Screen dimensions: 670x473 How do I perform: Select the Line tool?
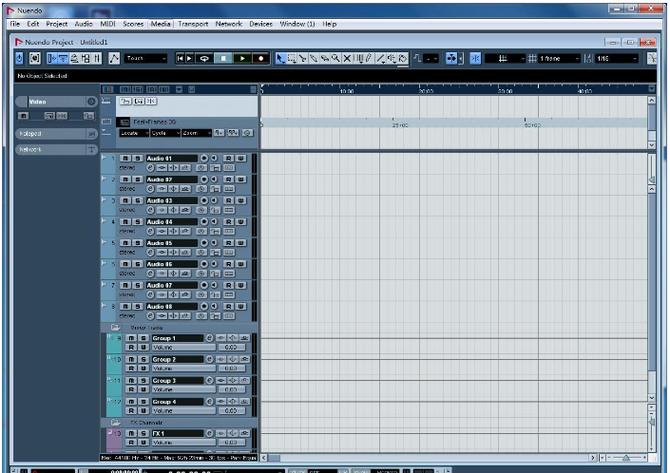click(x=380, y=58)
